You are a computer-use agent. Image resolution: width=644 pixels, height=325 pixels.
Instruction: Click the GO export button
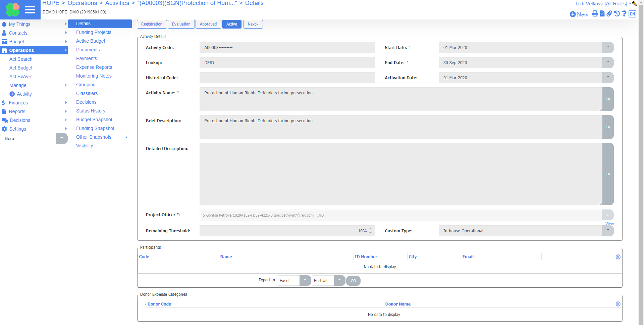coord(353,281)
